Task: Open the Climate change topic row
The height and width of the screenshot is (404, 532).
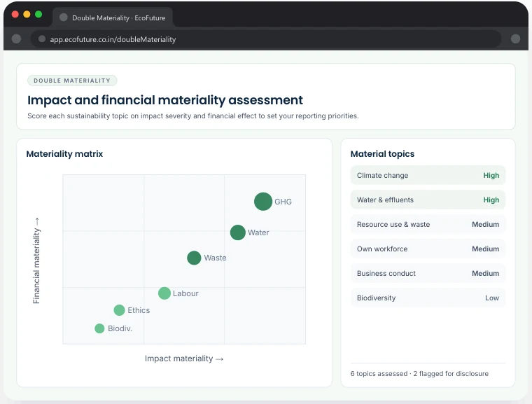Action: click(x=428, y=175)
